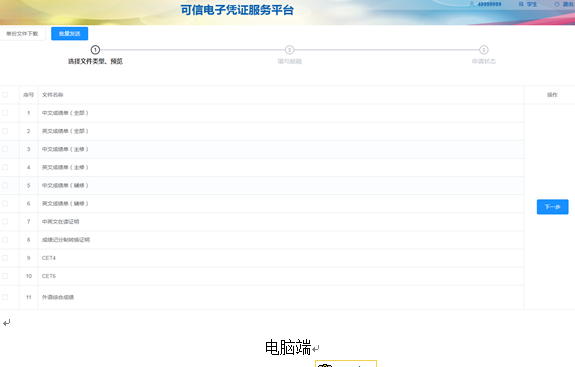Click the 申请状态 step label
This screenshot has width=575, height=367.
[484, 61]
